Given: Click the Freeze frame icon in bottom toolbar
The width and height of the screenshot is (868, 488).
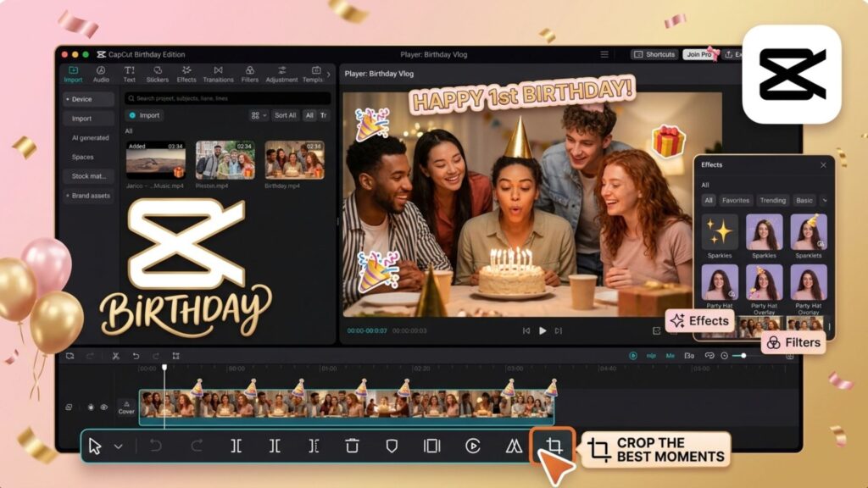Looking at the screenshot, I should pos(431,446).
